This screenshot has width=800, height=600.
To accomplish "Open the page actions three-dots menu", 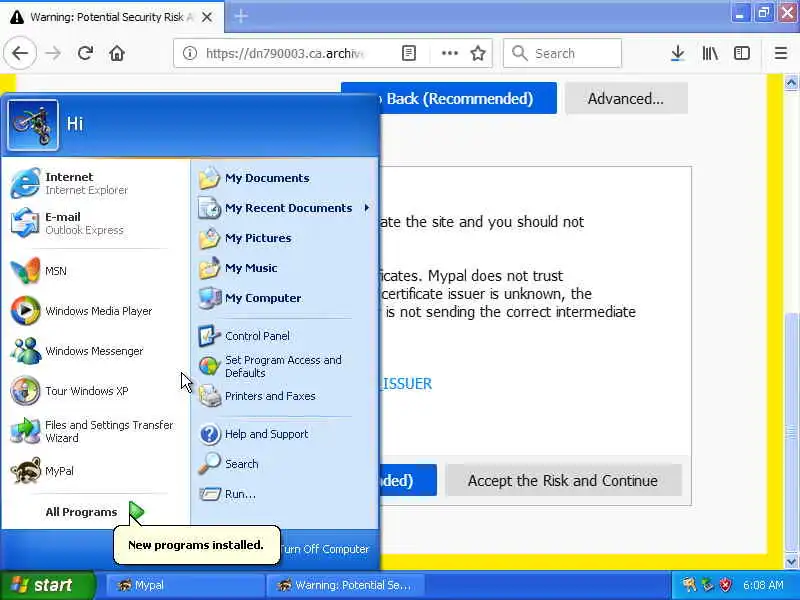I will [x=449, y=53].
